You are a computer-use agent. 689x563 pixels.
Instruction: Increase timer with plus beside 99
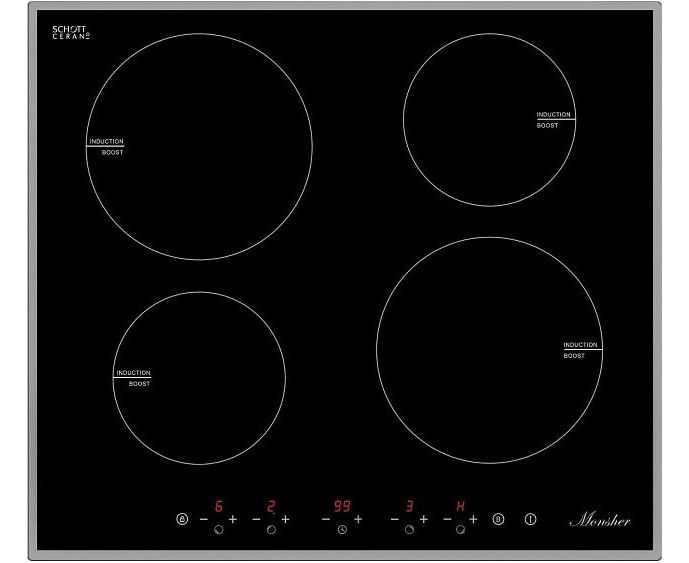[x=358, y=519]
